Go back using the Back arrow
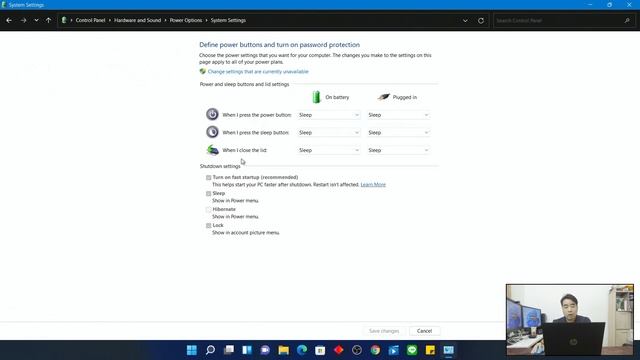The width and height of the screenshot is (640, 360). point(9,20)
